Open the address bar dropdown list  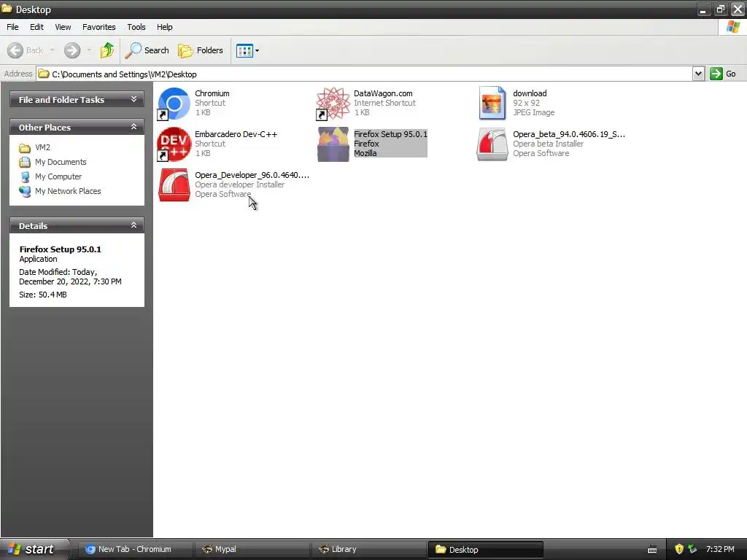tap(698, 74)
